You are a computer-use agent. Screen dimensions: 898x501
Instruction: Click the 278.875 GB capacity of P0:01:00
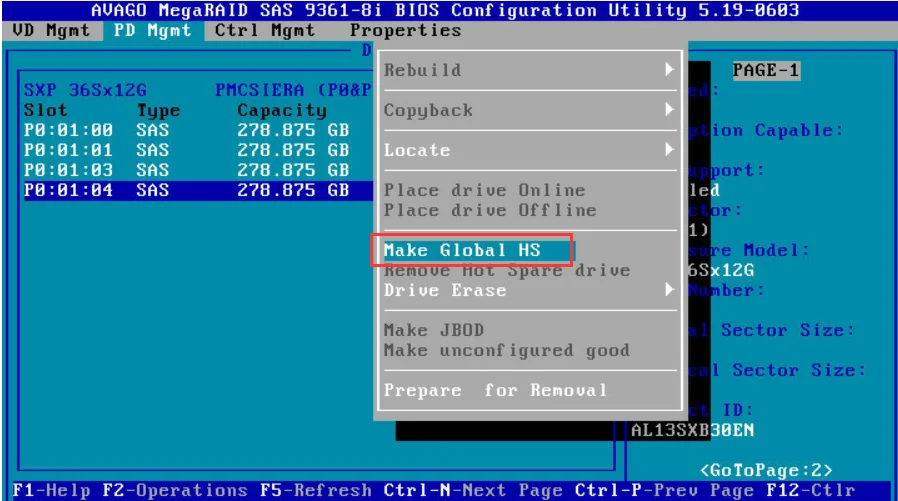[x=293, y=130]
